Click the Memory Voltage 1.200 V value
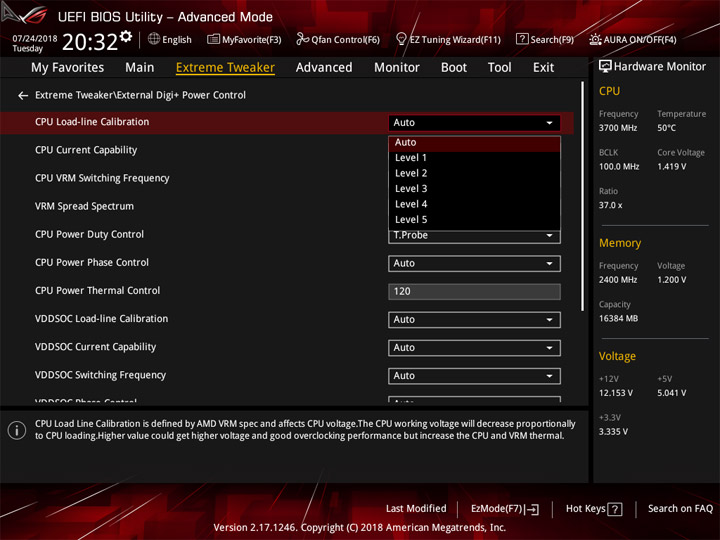720x540 pixels. tap(671, 280)
